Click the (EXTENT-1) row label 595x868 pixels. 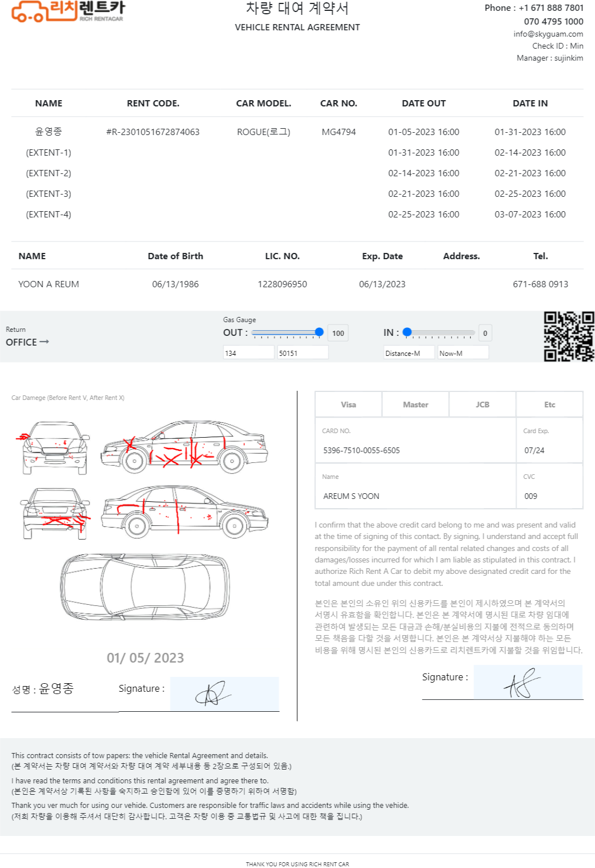[49, 152]
